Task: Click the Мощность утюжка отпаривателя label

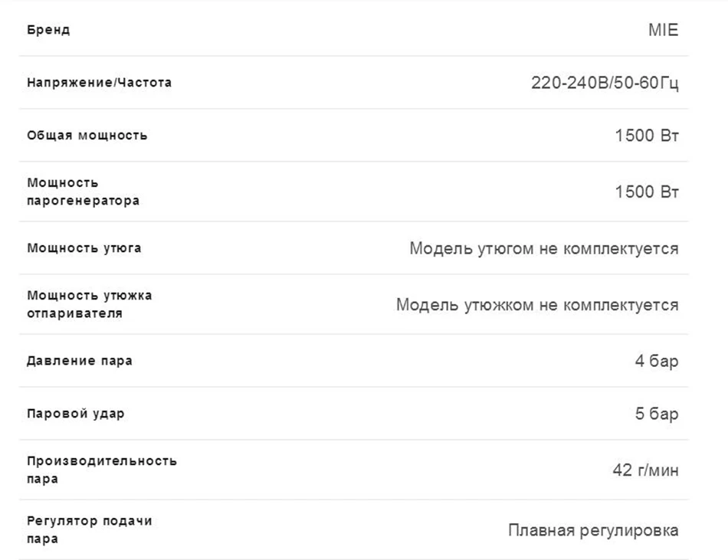Action: [89, 304]
